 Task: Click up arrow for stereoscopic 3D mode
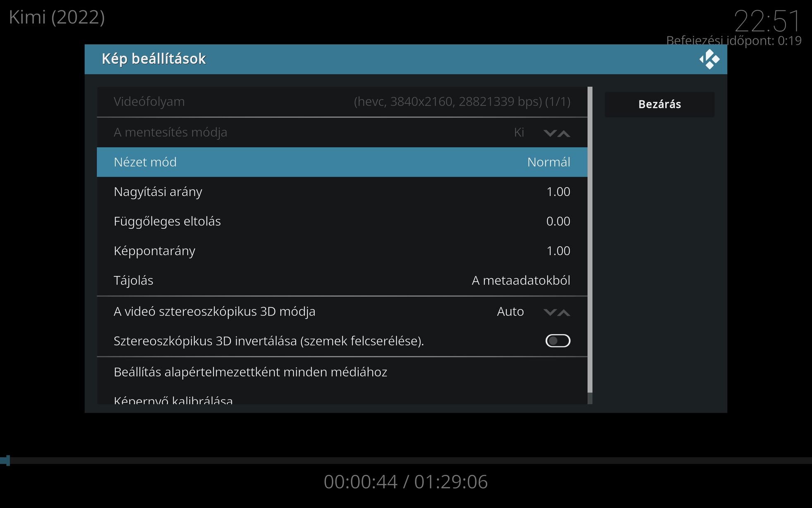[564, 312]
